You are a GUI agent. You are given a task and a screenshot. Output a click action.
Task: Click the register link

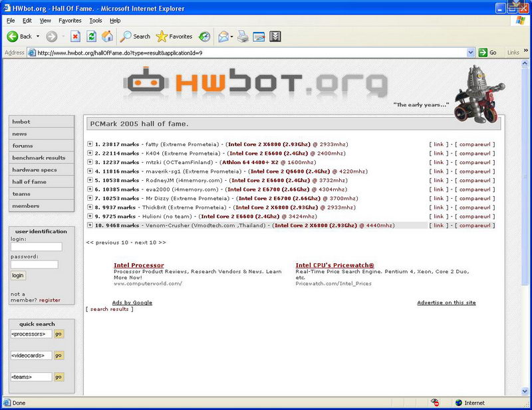coord(49,300)
